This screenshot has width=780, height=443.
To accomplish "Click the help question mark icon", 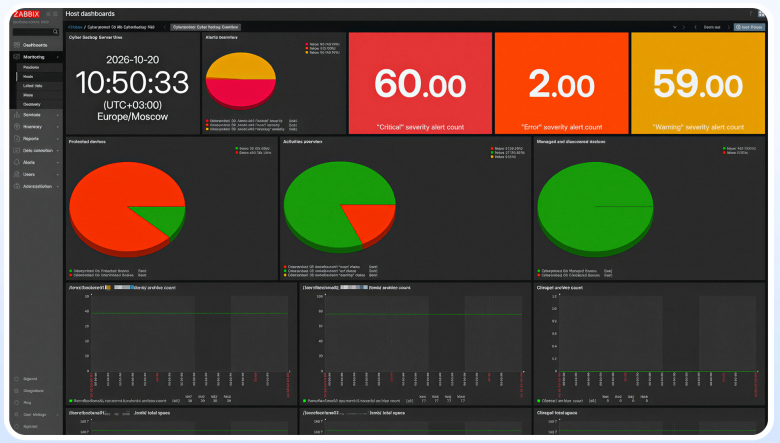I will [x=751, y=14].
